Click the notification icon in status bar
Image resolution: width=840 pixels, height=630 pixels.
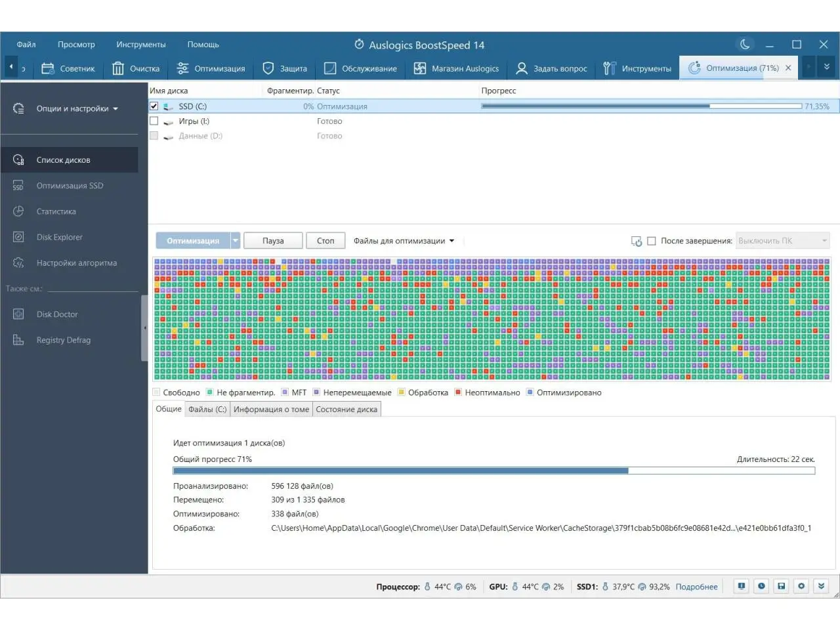point(741,586)
